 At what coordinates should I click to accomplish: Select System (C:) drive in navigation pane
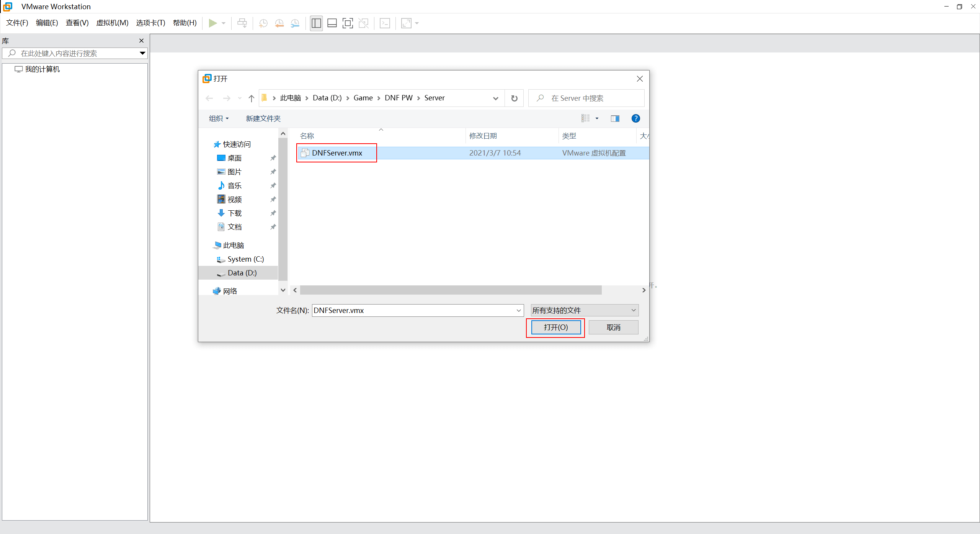(240, 259)
